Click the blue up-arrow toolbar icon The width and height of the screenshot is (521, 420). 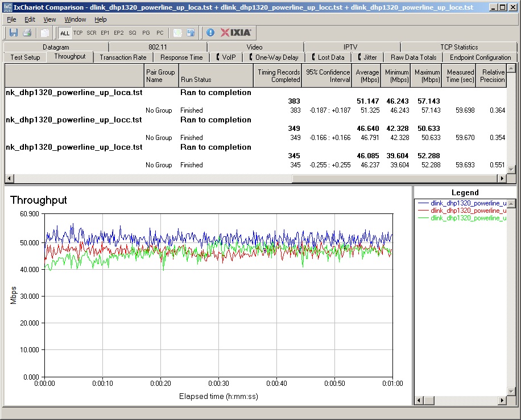point(191,32)
